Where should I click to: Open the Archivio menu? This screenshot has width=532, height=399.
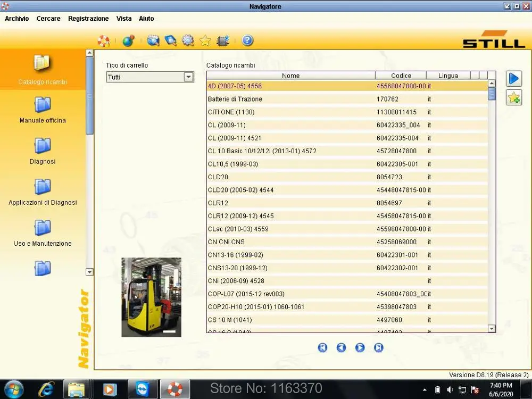click(16, 19)
